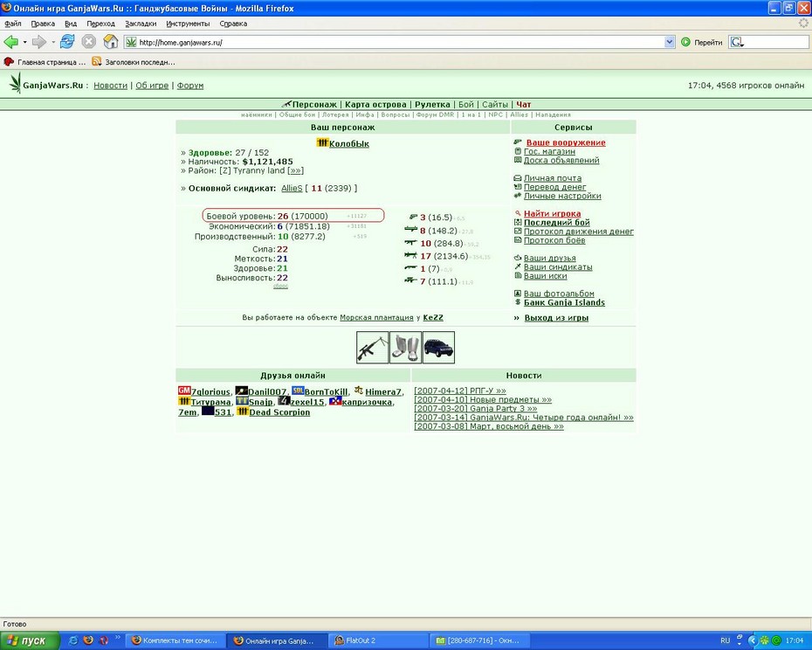Open Гос. магазин link
The image size is (812, 650).
549,151
